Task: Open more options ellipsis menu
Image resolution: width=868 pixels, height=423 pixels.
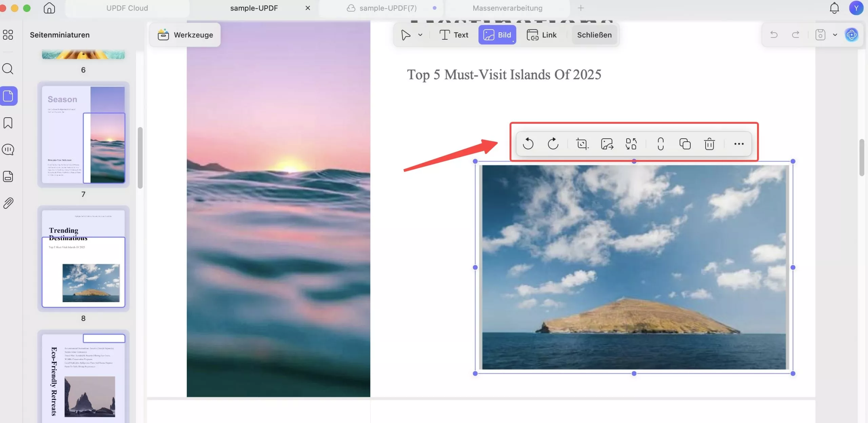Action: pyautogui.click(x=739, y=144)
